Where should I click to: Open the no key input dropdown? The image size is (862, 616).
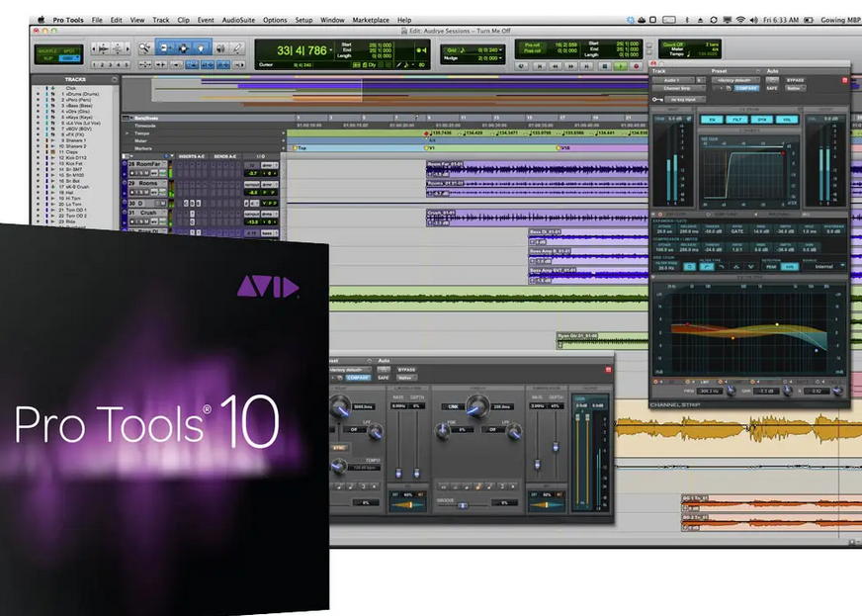684,100
